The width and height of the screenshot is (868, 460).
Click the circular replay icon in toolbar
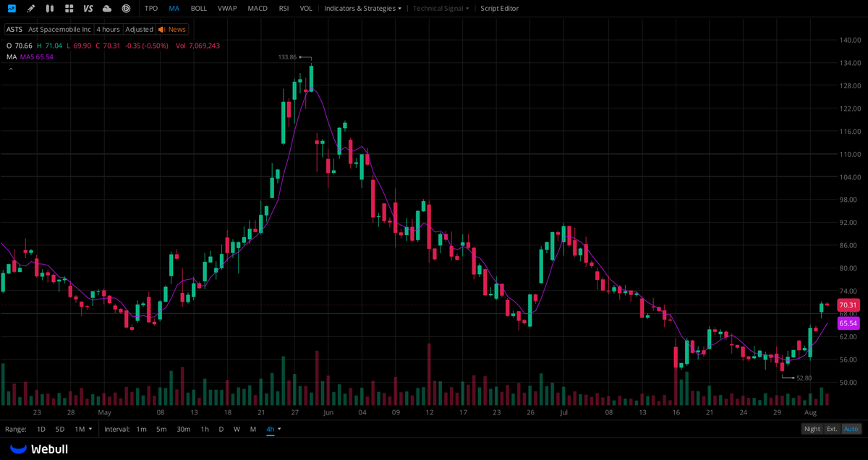point(126,9)
